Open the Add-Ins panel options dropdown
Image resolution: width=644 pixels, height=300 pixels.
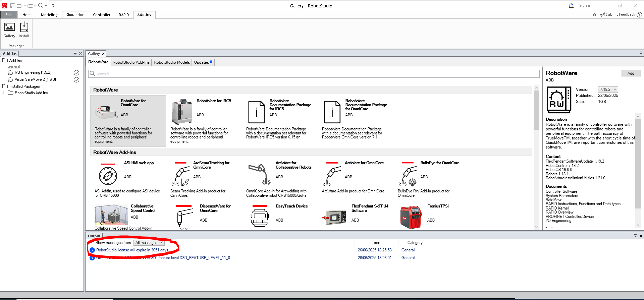(x=75, y=54)
